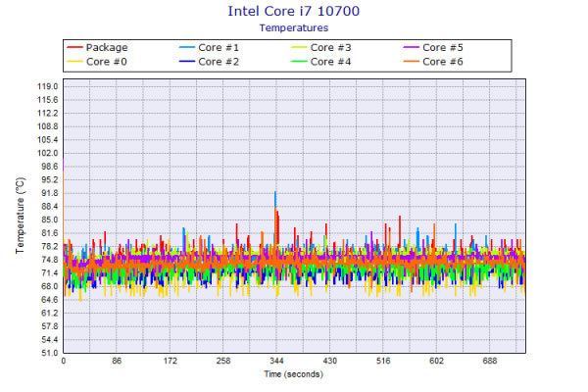Viewport: 588px width, 392px height.
Task: Click the 105.4 y-axis value
Action: [x=48, y=140]
